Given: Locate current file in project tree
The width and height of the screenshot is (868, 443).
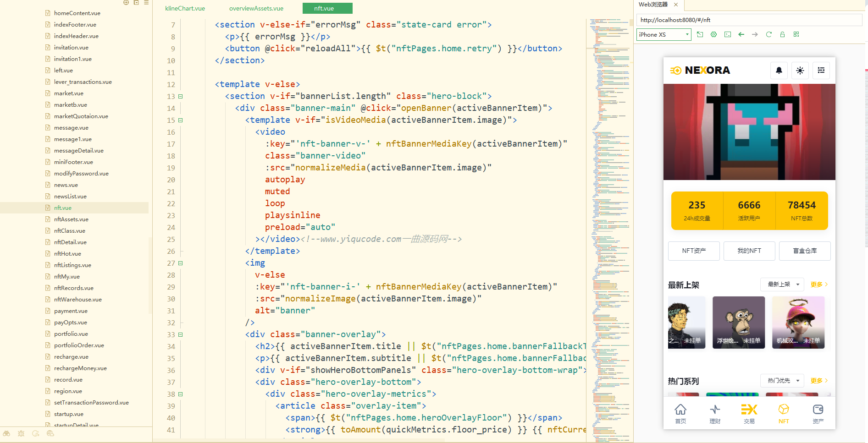Looking at the screenshot, I should (x=126, y=3).
